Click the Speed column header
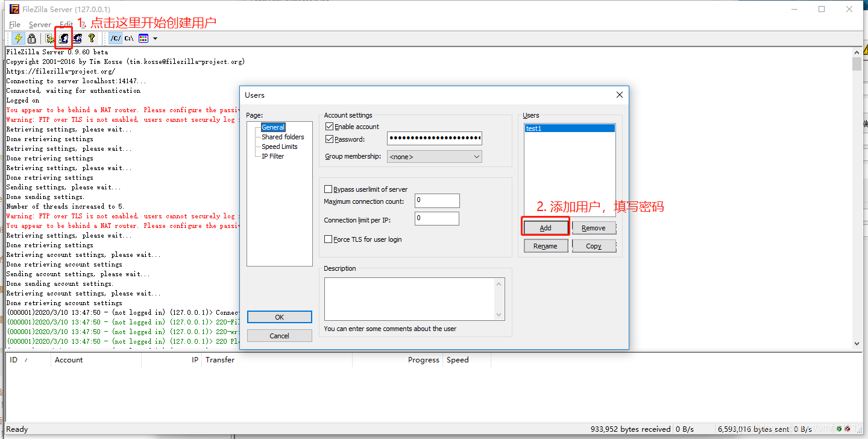The width and height of the screenshot is (868, 439). click(x=467, y=360)
